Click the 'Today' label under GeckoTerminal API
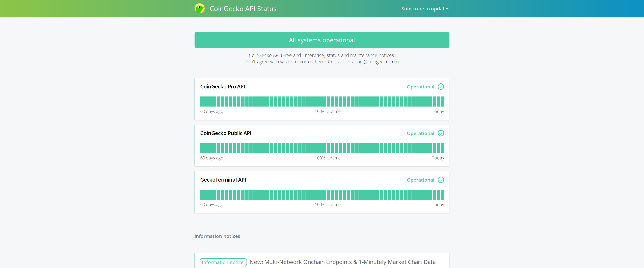Viewport: 644px width, 268px height. click(438, 205)
